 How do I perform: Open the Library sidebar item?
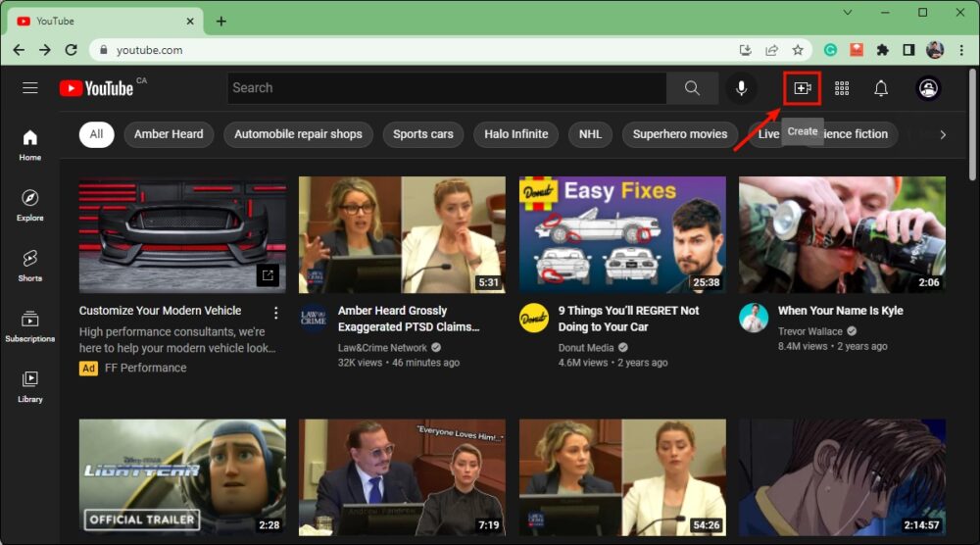[30, 385]
